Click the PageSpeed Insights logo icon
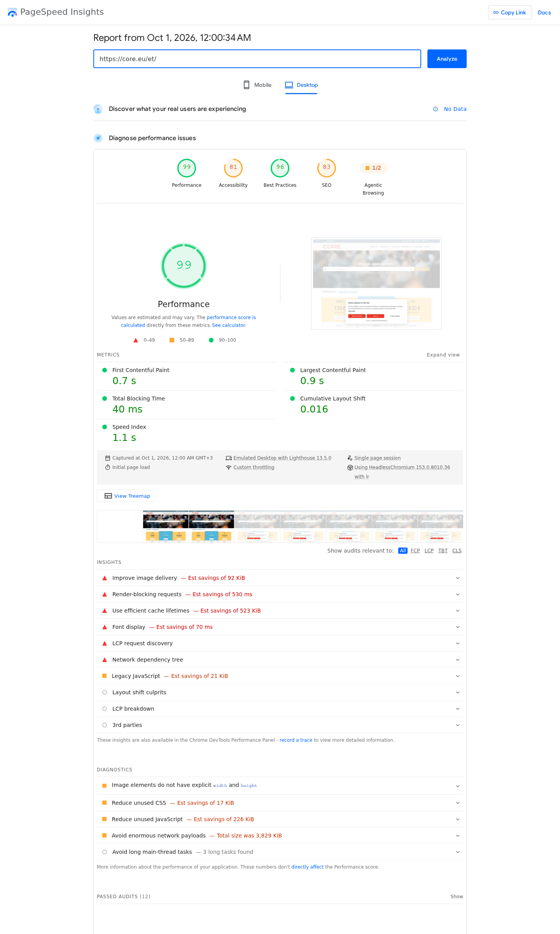 (12, 12)
